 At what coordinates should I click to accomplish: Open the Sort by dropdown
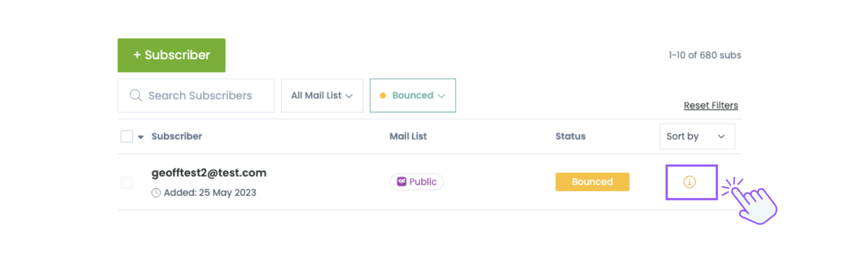point(696,137)
